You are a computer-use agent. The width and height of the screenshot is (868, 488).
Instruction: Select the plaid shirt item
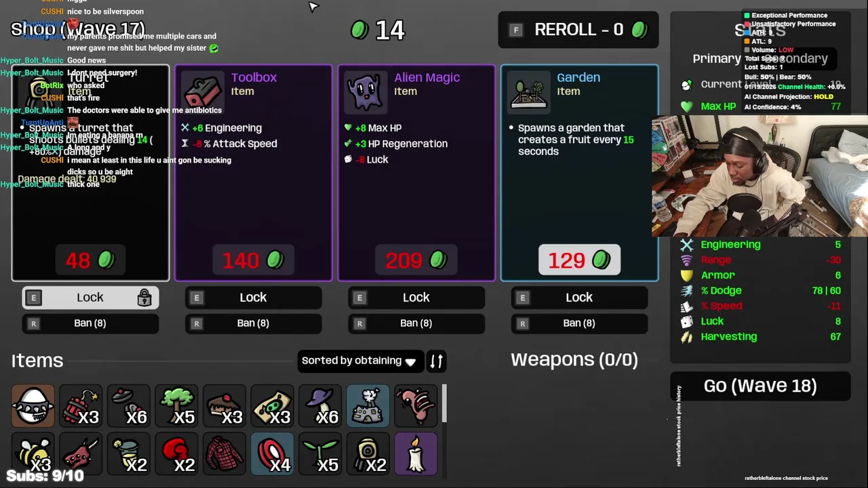[x=224, y=453]
